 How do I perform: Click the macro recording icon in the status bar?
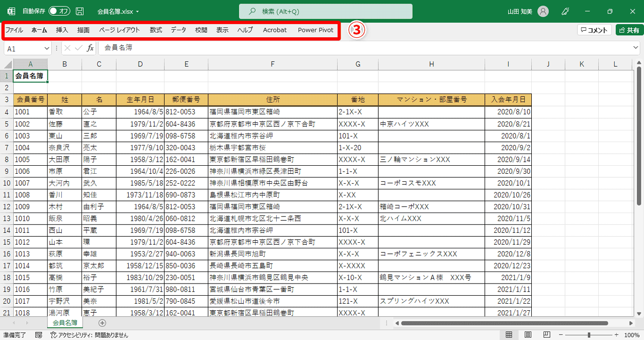38,334
